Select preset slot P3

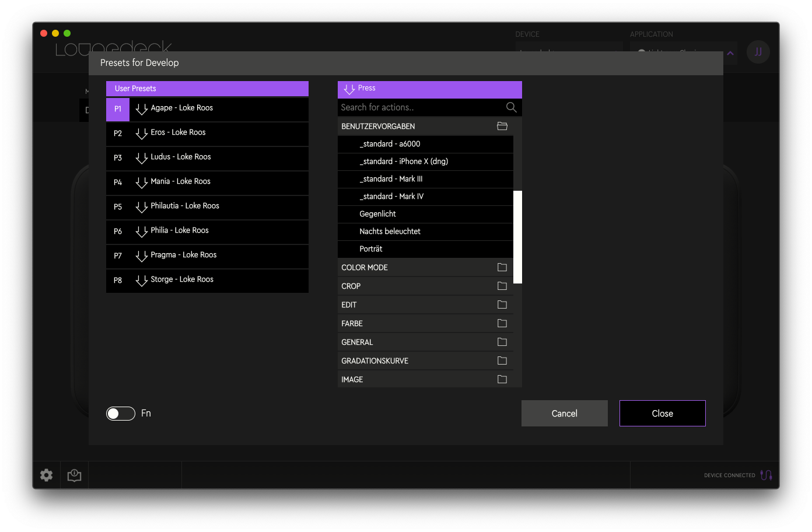pyautogui.click(x=118, y=158)
